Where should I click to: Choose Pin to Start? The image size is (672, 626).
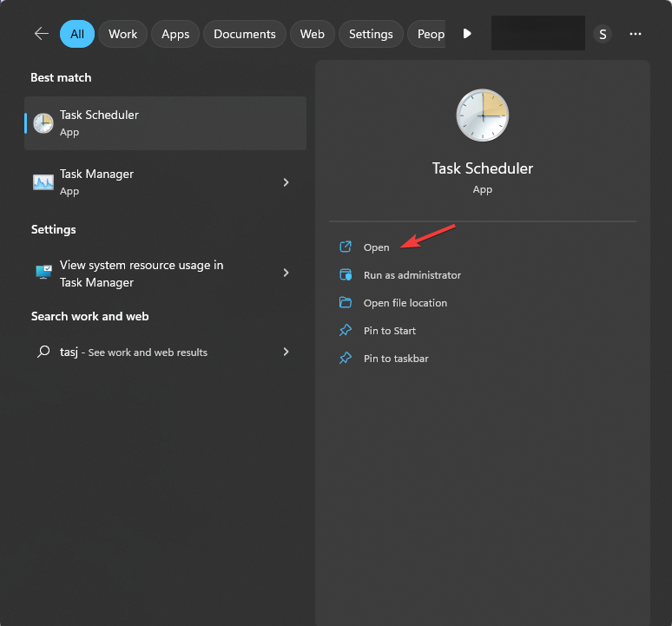click(390, 331)
